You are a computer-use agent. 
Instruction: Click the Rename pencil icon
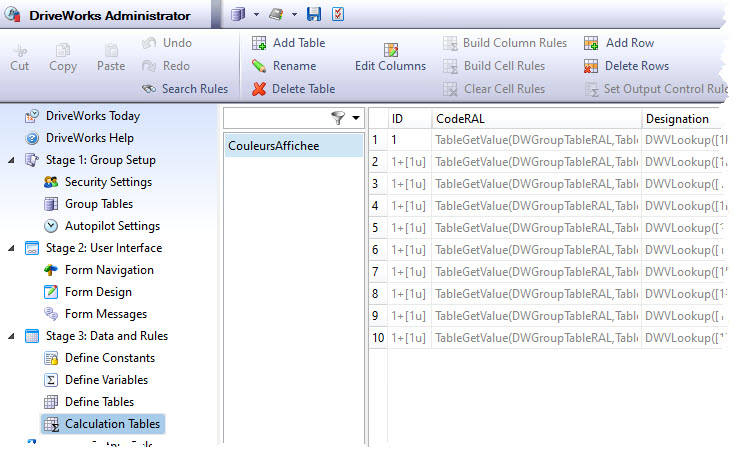[x=259, y=66]
